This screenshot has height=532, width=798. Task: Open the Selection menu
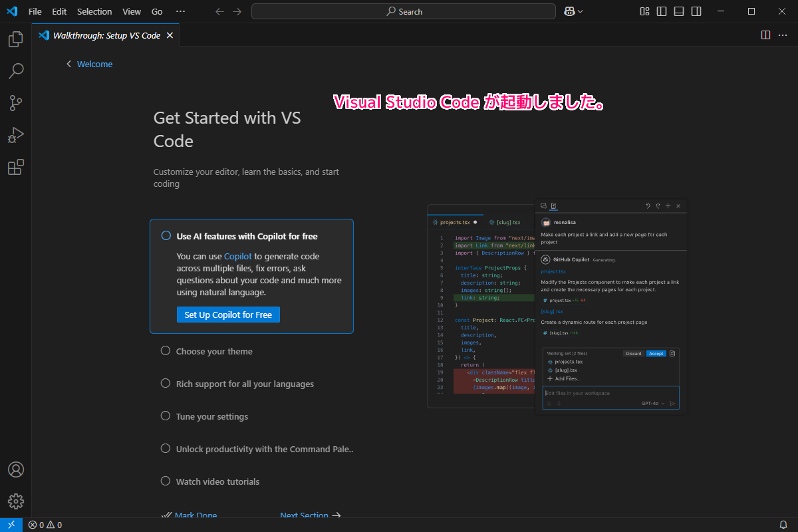[x=94, y=11]
